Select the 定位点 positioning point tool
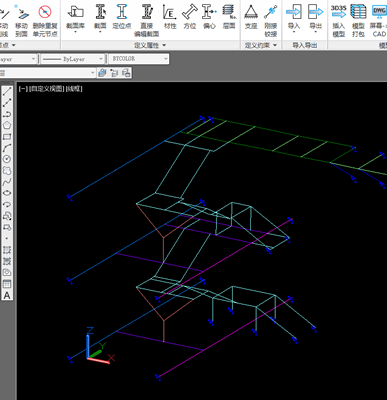 click(122, 17)
